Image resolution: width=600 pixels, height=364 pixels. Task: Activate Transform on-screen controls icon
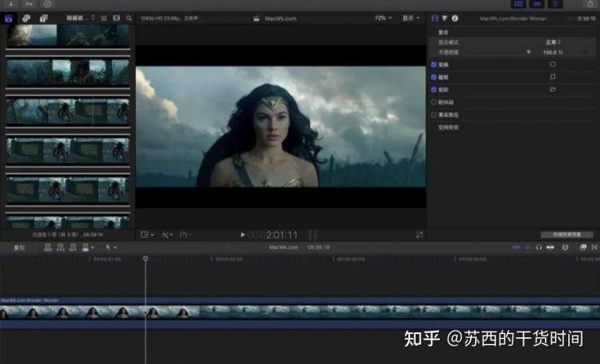tap(553, 64)
